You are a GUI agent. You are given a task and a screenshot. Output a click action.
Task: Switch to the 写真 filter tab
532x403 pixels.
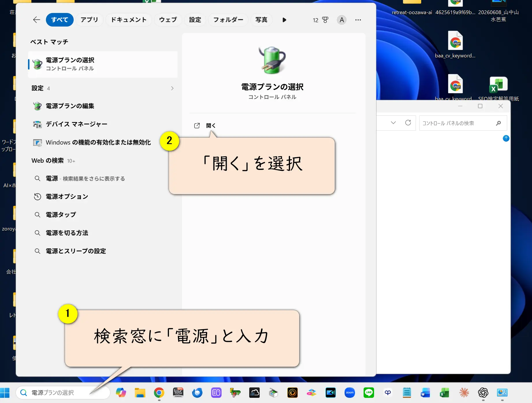click(x=261, y=20)
